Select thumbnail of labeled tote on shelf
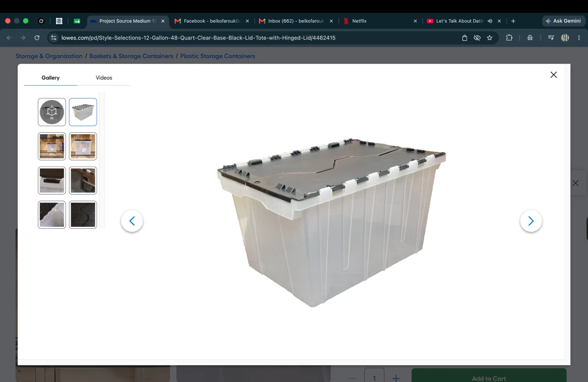The height and width of the screenshot is (382, 588). (x=83, y=146)
